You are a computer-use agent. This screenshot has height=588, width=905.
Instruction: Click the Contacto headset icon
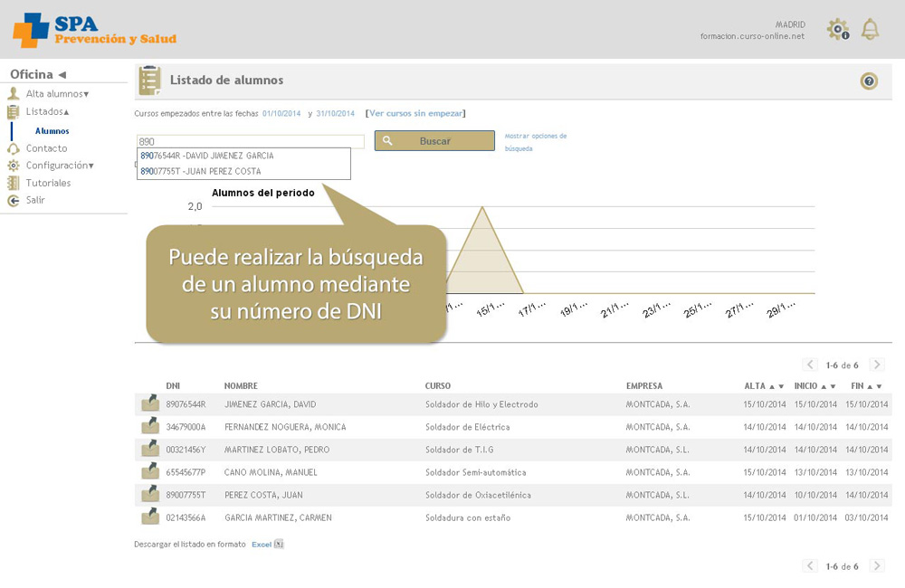pyautogui.click(x=14, y=149)
